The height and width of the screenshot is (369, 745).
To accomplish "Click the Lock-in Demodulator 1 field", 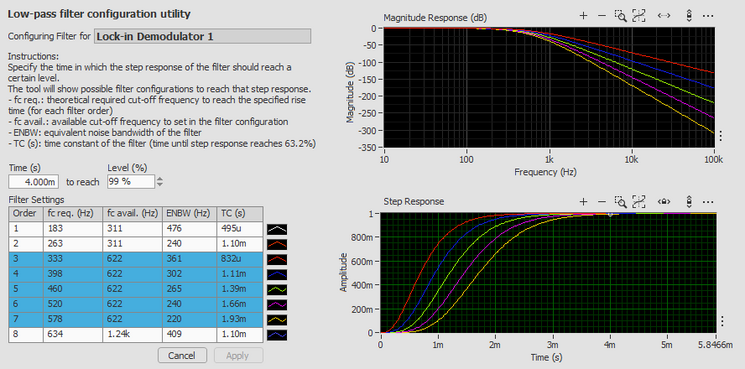I will (x=203, y=37).
